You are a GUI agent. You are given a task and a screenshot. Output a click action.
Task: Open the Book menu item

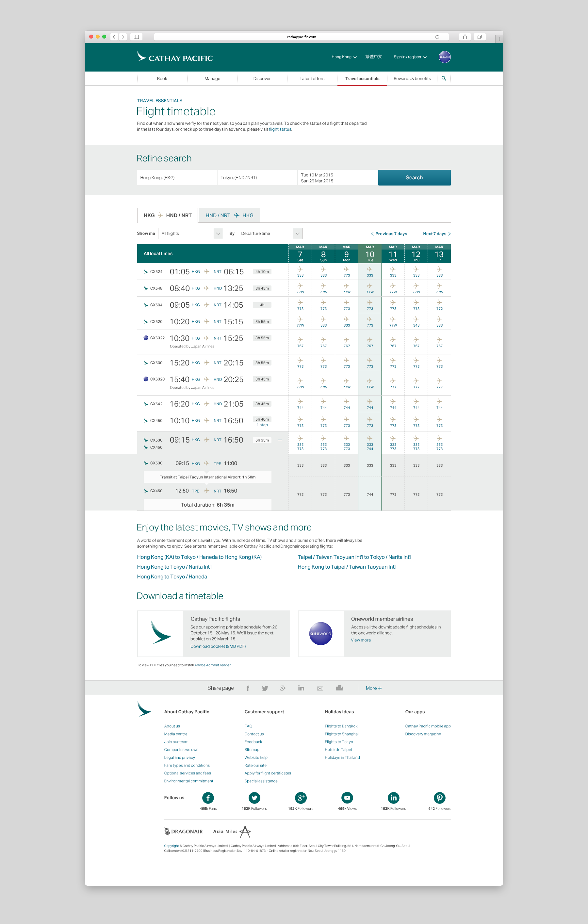[162, 79]
